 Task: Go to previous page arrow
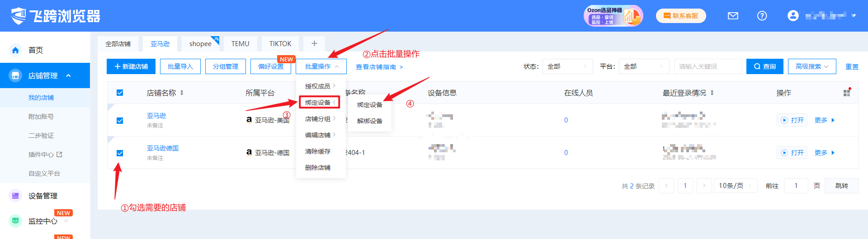coord(666,186)
